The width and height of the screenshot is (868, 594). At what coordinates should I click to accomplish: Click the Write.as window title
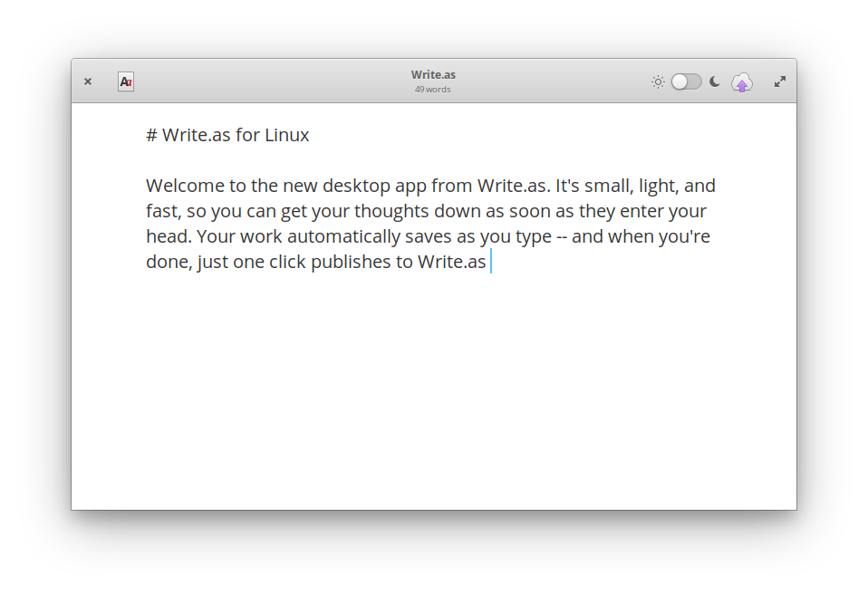point(433,74)
